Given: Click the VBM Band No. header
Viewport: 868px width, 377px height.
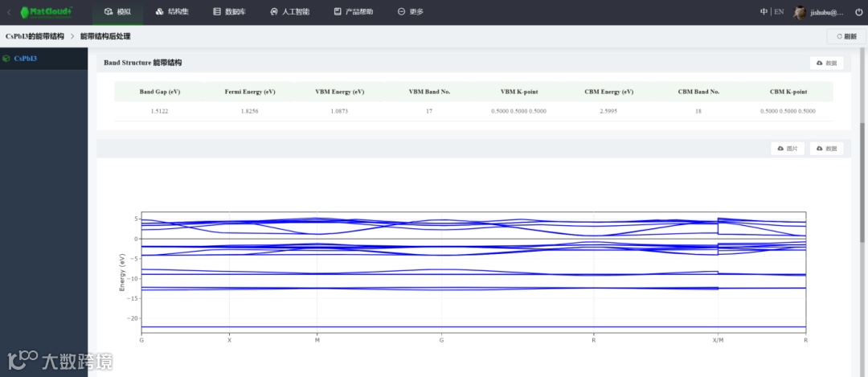Looking at the screenshot, I should (429, 92).
